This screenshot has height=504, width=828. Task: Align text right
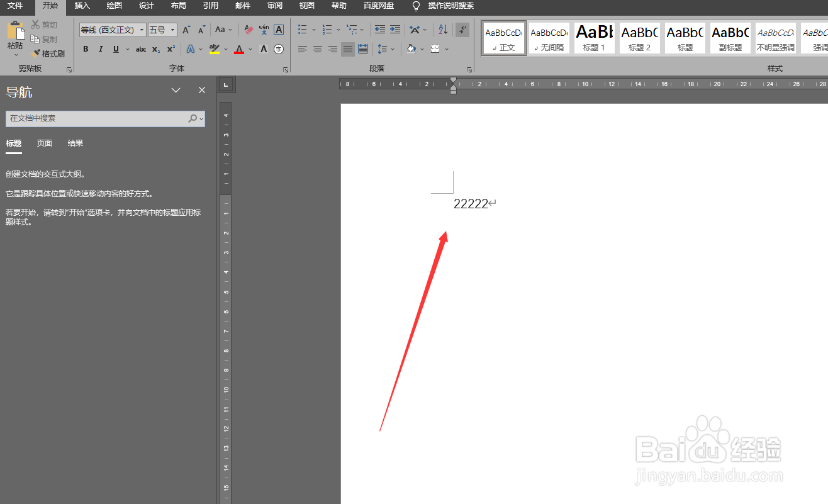click(333, 49)
